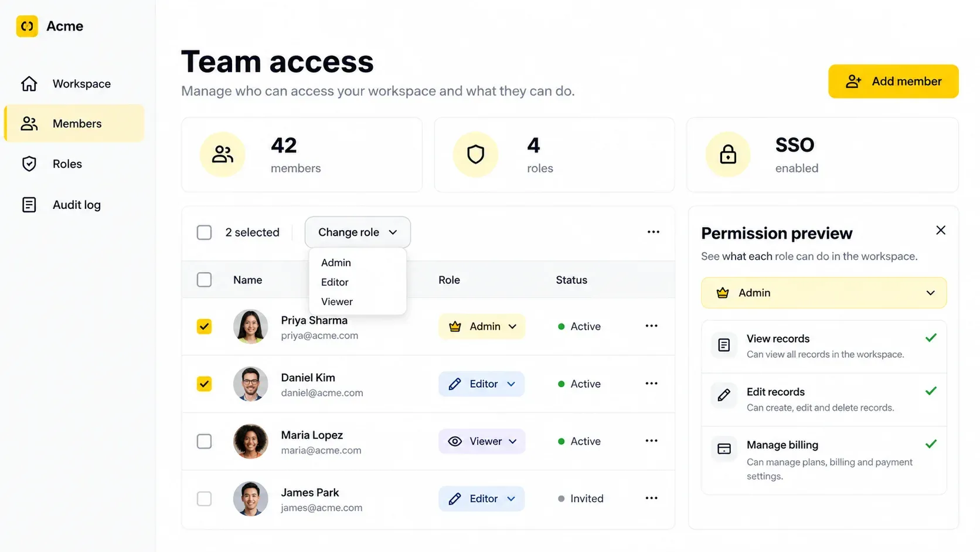Viewport: 980px width, 552px height.
Task: Collapse the Change role dropdown
Action: (358, 232)
